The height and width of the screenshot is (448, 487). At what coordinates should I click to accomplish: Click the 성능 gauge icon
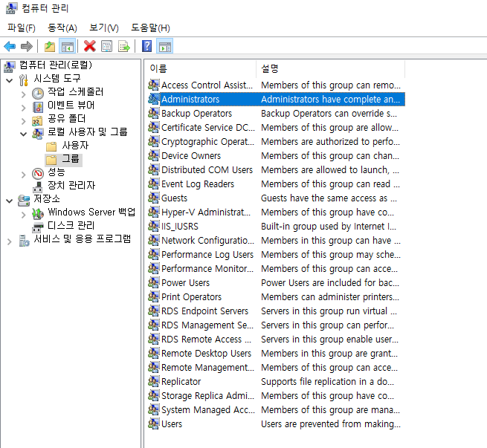click(38, 173)
